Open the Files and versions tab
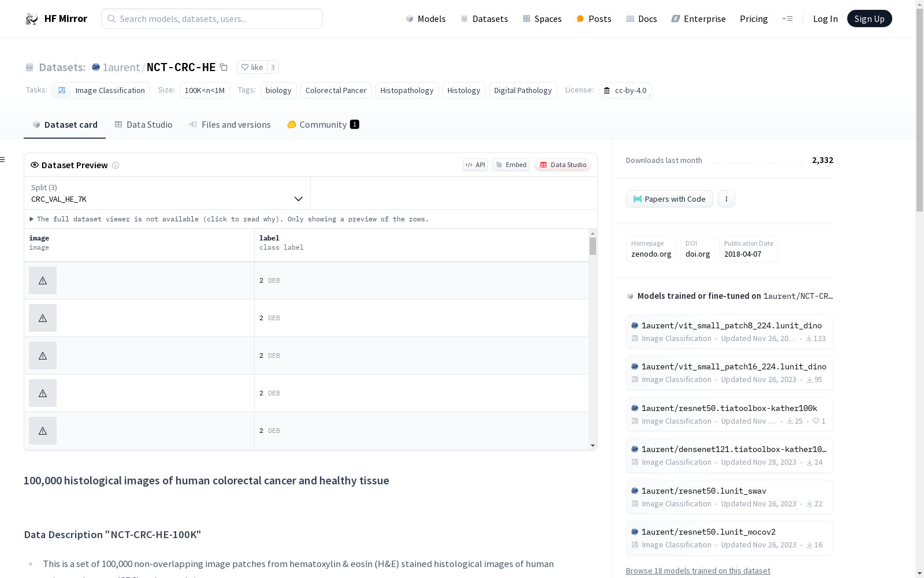Screen dimensions: 924x578 [x=230, y=124]
